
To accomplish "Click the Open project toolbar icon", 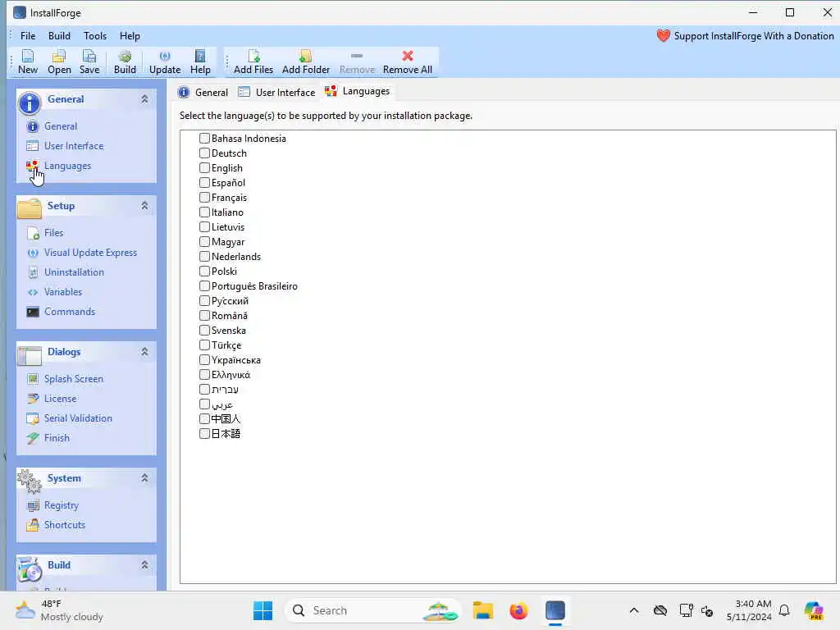I will pyautogui.click(x=59, y=62).
